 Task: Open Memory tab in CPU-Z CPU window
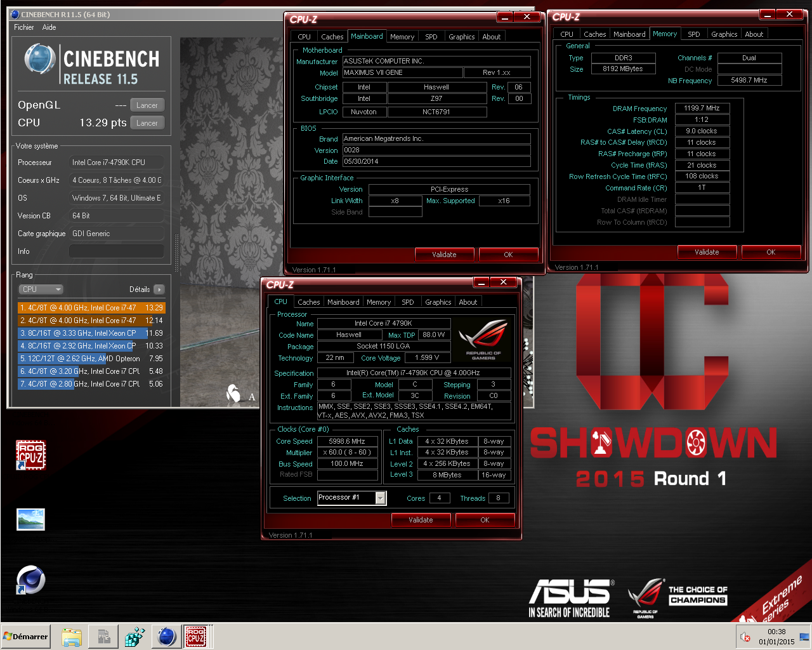pos(379,302)
